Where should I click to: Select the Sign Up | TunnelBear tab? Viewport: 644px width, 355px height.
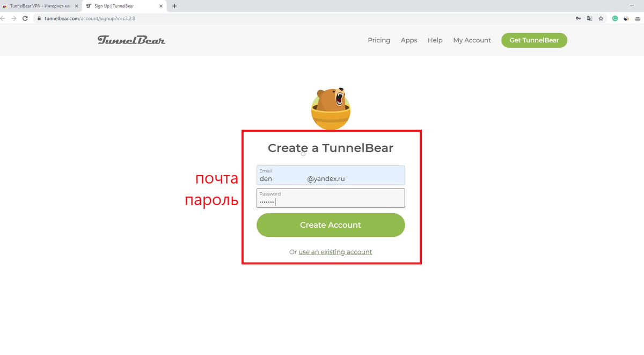tap(125, 6)
